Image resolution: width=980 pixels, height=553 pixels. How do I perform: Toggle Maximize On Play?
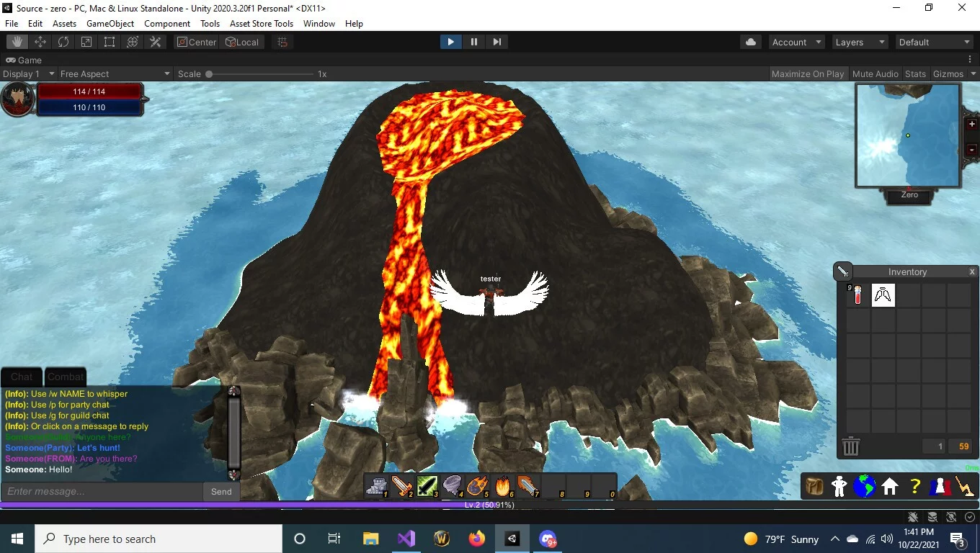coord(807,73)
